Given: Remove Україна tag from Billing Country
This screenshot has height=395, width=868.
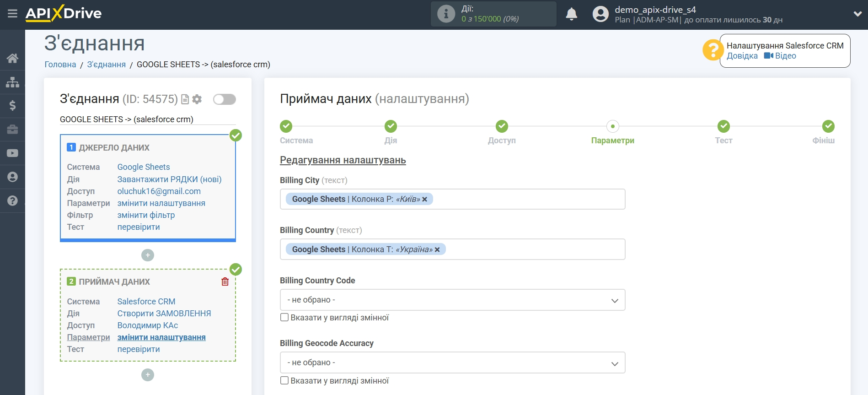Looking at the screenshot, I should coord(437,249).
